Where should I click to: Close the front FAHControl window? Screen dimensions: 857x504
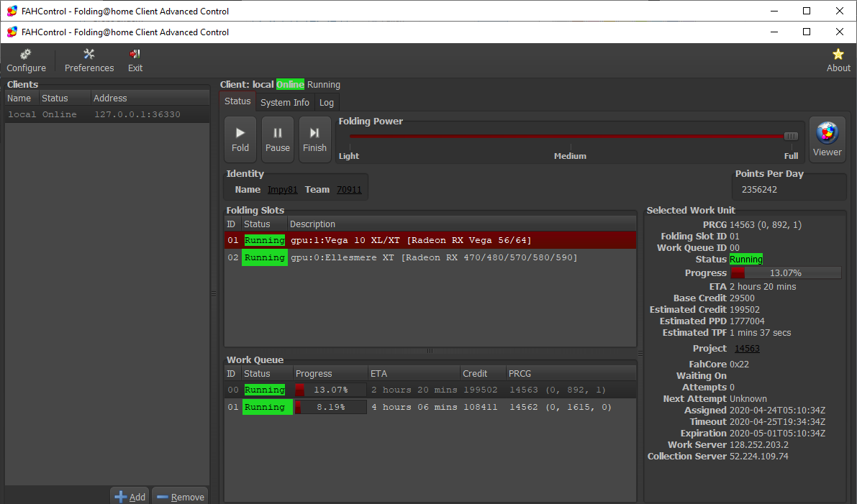(x=840, y=32)
